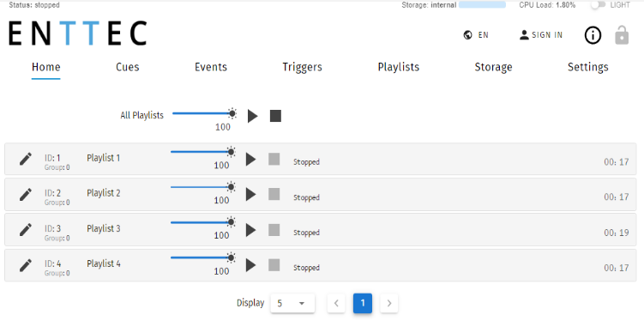Image resolution: width=644 pixels, height=333 pixels.
Task: Adjust Playlist 2 intensity slider
Action: click(x=203, y=187)
